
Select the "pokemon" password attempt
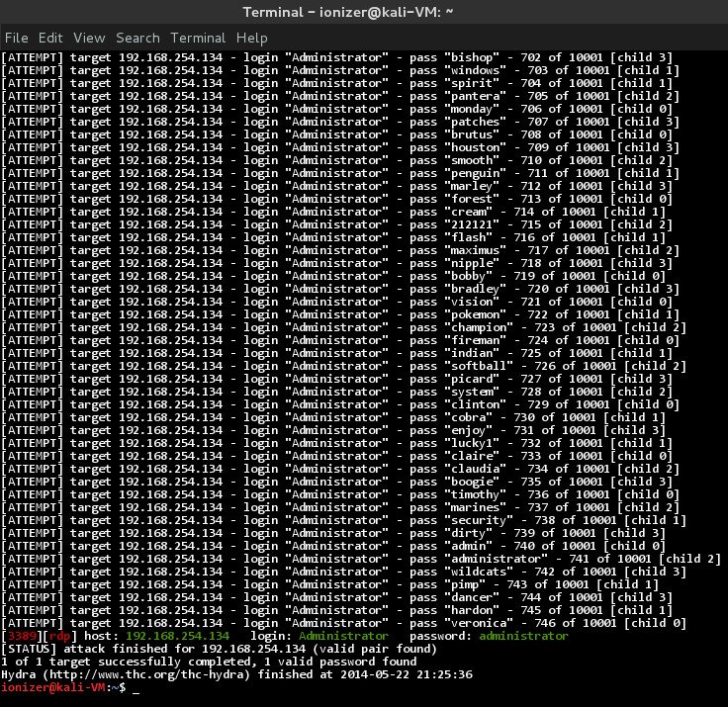tap(477, 314)
